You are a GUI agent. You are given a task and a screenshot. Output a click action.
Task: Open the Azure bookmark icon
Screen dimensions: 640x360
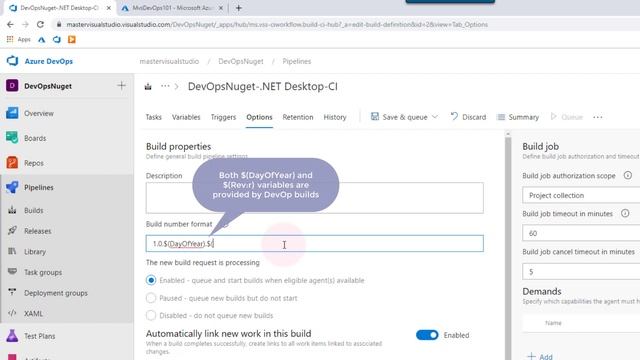[42, 40]
